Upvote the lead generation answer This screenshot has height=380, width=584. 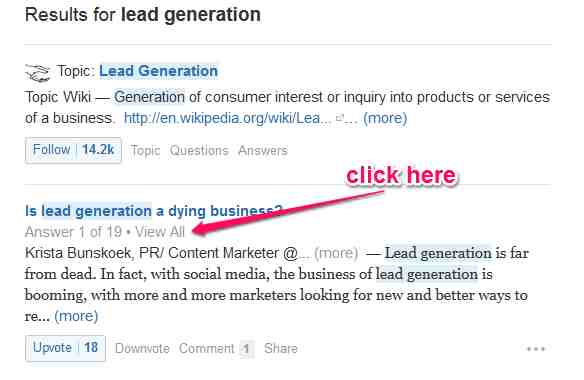52,348
